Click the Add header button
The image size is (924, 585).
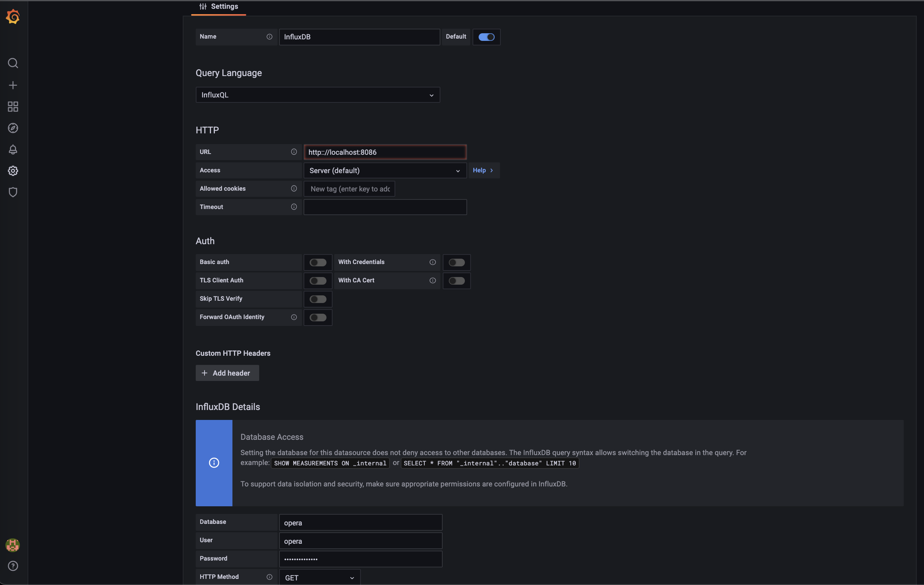tap(227, 373)
